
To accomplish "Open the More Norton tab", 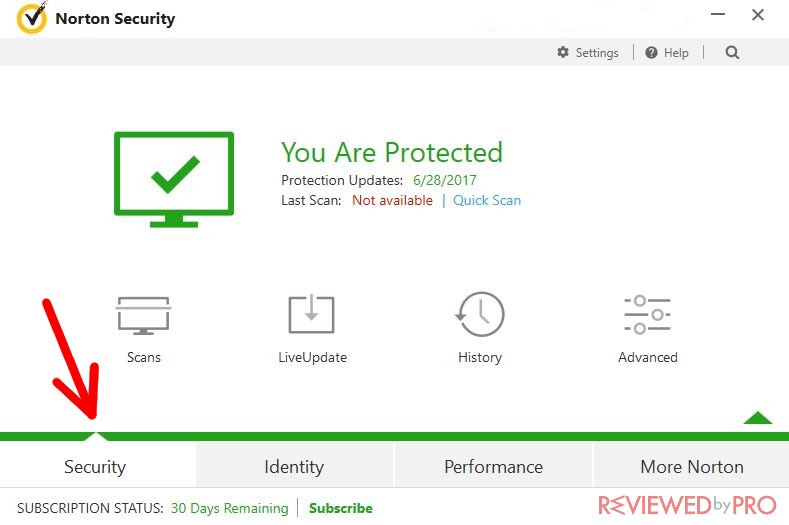I will coord(692,467).
